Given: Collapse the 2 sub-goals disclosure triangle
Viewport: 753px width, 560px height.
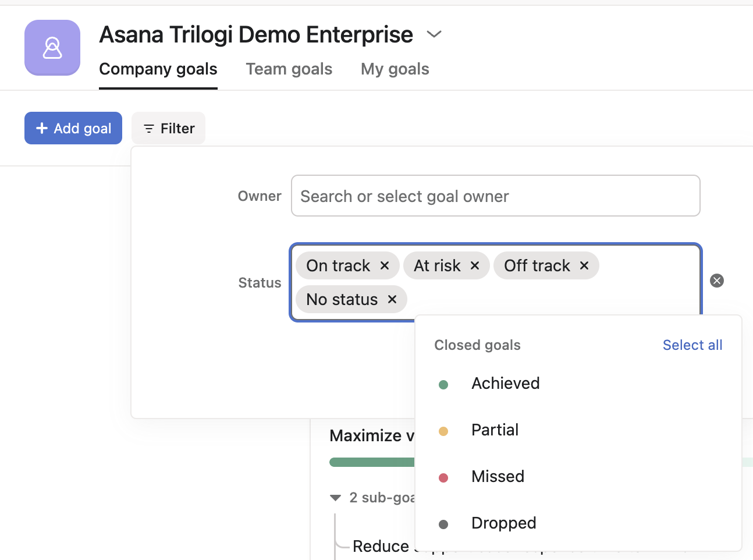Looking at the screenshot, I should point(335,498).
